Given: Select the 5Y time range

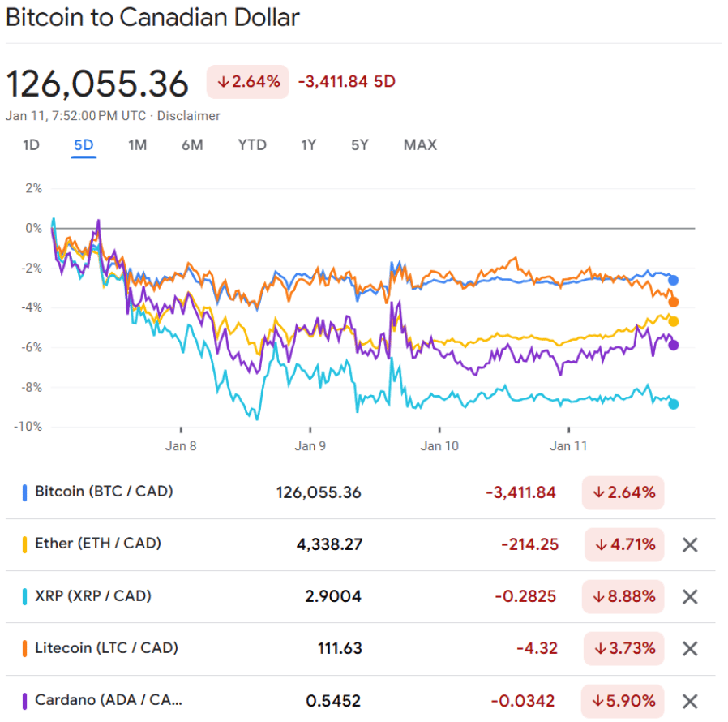Looking at the screenshot, I should (360, 145).
